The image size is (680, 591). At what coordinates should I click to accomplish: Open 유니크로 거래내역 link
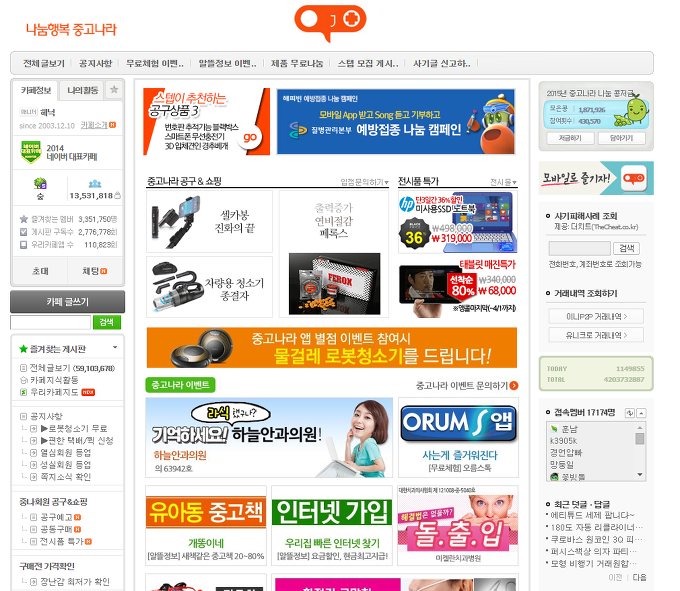point(596,335)
